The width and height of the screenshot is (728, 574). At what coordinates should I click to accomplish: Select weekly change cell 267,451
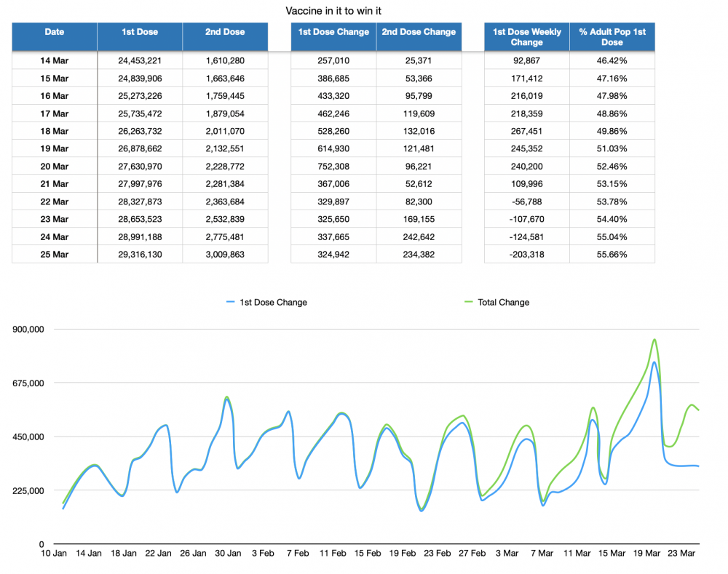[527, 131]
